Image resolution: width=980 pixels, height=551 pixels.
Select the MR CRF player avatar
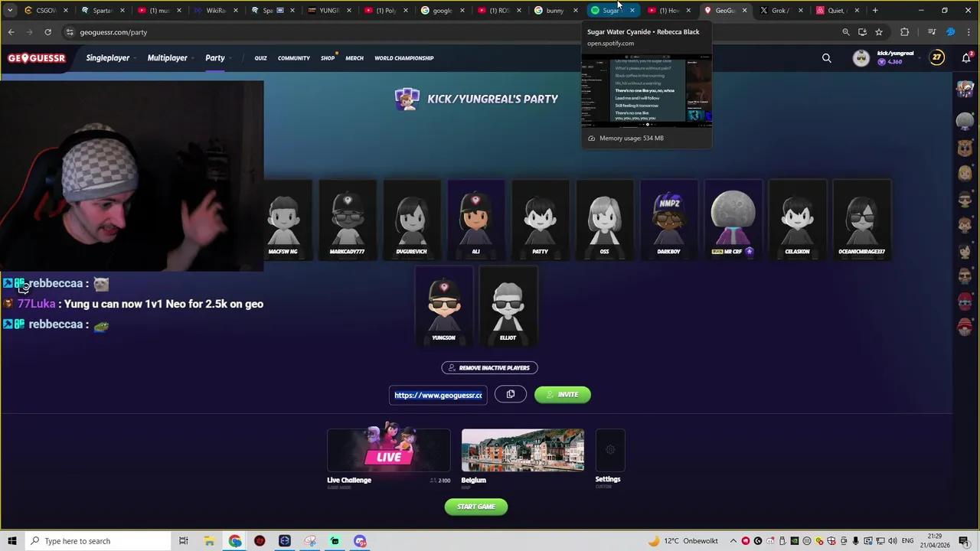click(x=733, y=220)
